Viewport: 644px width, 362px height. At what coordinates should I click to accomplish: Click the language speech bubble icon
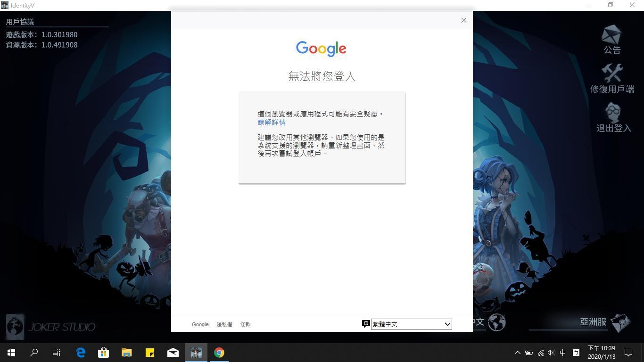[x=366, y=324]
